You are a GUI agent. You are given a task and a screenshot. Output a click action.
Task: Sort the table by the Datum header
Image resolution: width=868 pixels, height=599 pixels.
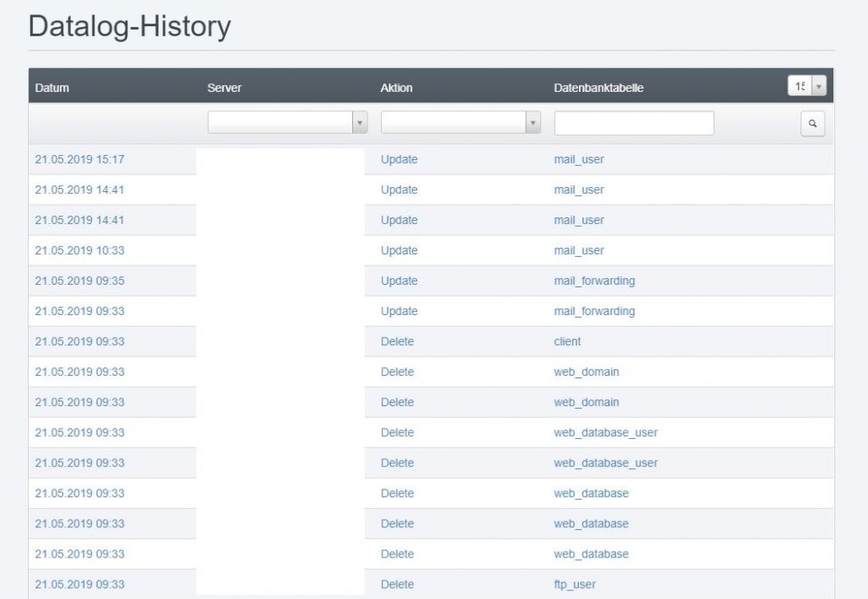click(51, 87)
